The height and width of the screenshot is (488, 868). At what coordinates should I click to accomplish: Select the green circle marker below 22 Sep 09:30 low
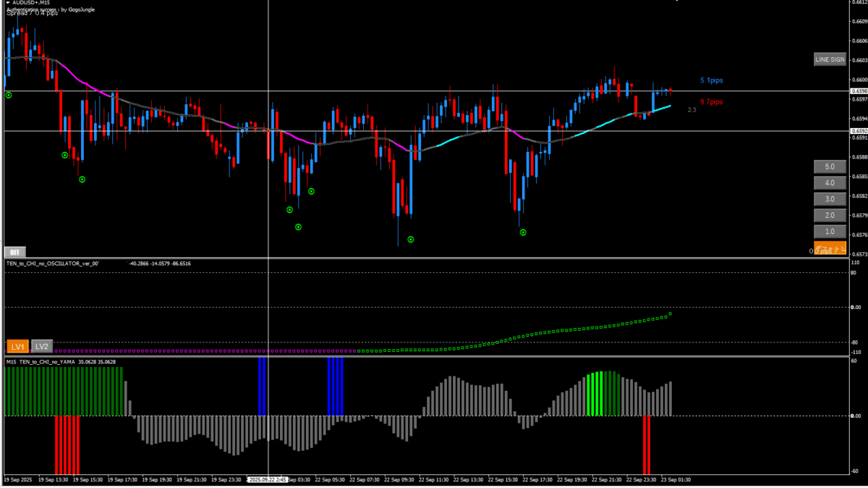click(x=411, y=239)
